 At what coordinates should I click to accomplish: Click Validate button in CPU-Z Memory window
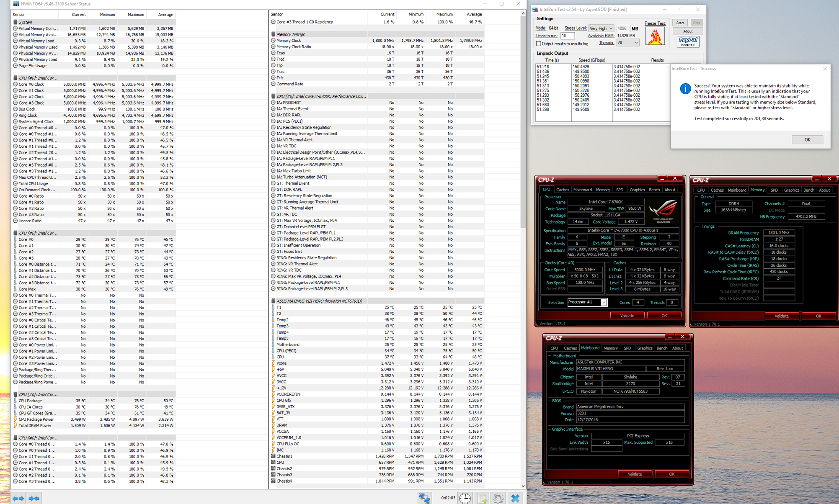pyautogui.click(x=781, y=316)
